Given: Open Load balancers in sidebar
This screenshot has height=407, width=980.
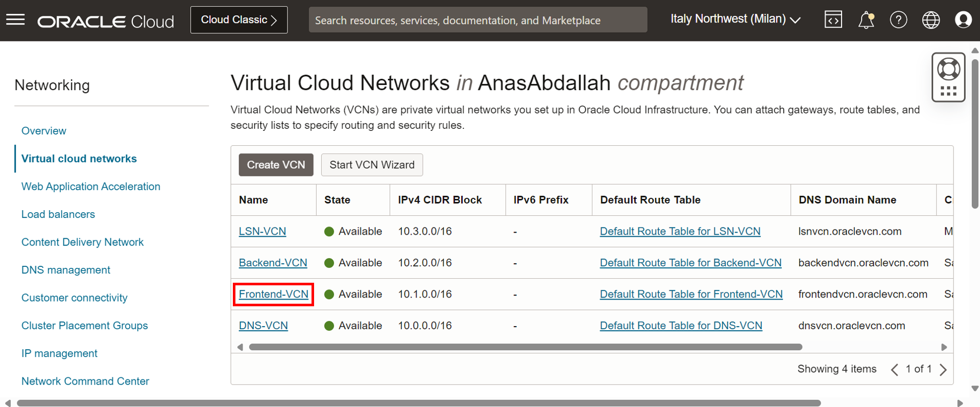Looking at the screenshot, I should 58,214.
